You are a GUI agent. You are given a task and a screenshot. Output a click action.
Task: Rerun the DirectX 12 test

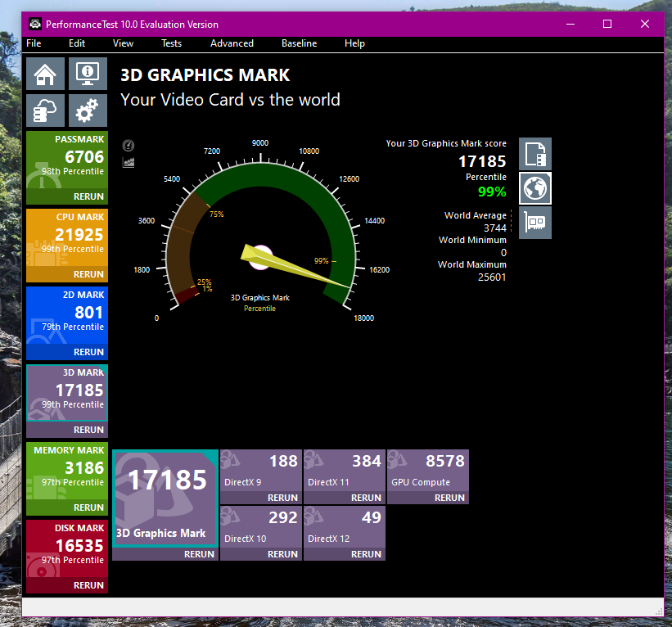[x=345, y=554]
